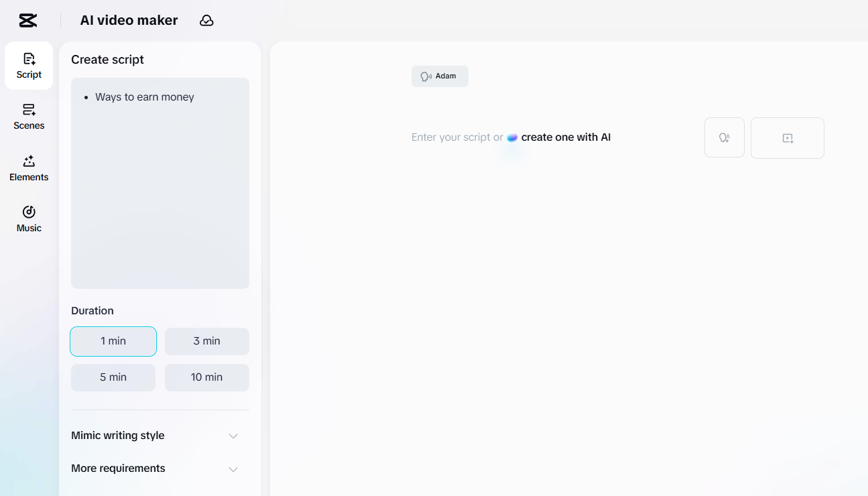Click the add voice icon near the script area
This screenshot has height=496, width=868.
tap(724, 137)
